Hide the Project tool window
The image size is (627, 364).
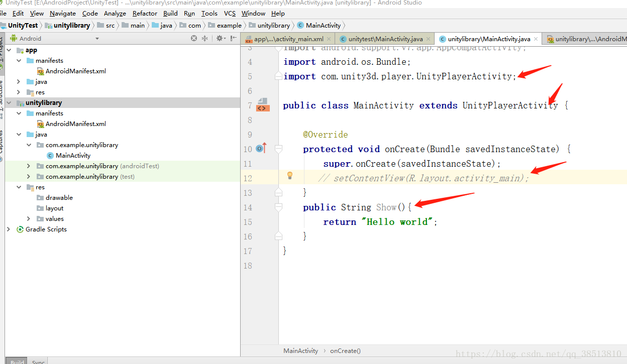pyautogui.click(x=233, y=38)
